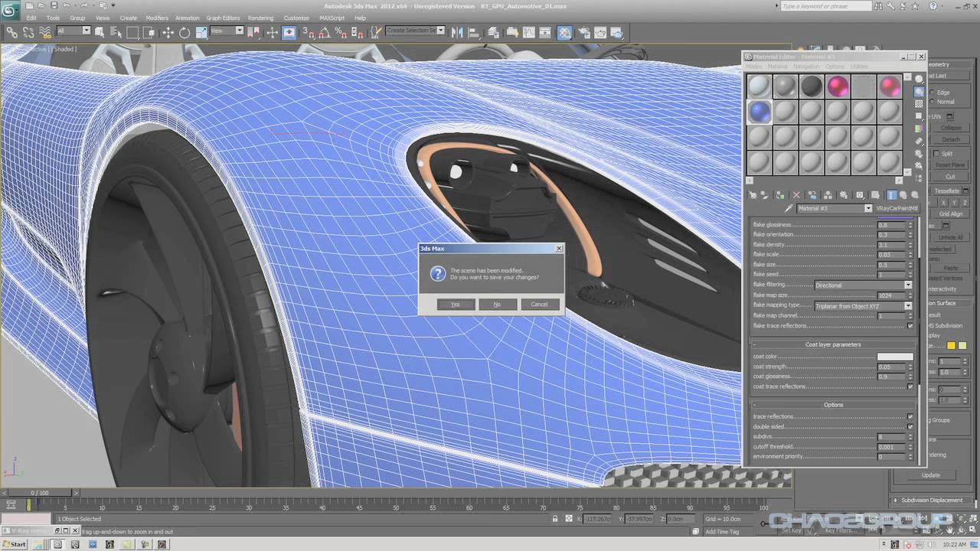Open the Windows Start button
Screen dimensions: 980x551
[x=14, y=544]
